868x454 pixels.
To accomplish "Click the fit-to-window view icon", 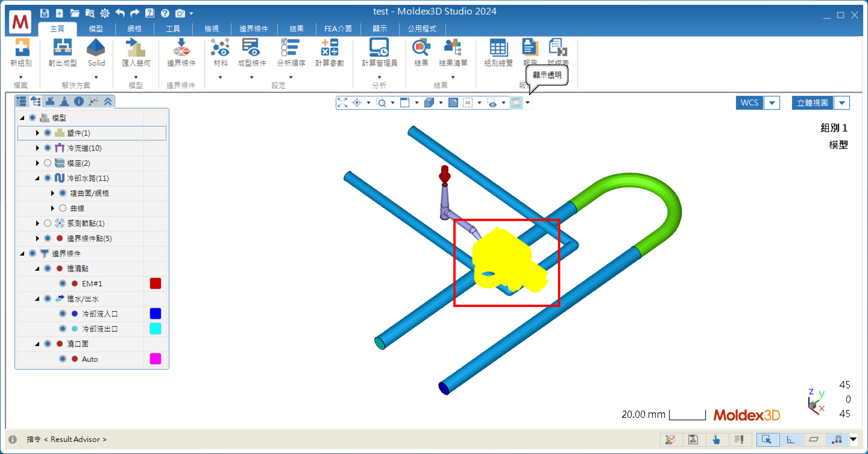I will 342,102.
